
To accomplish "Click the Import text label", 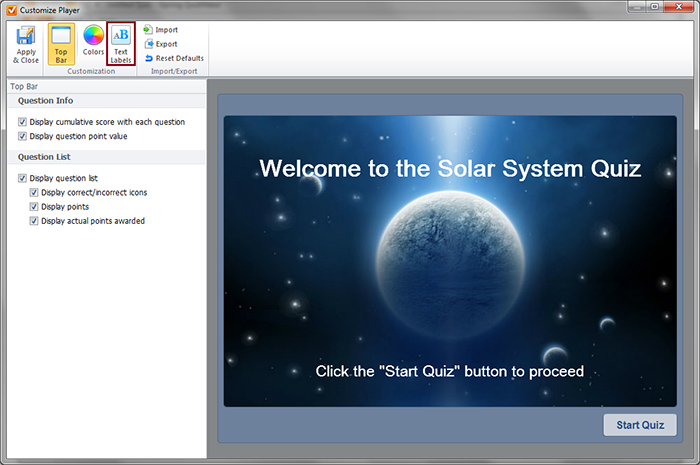I will point(167,30).
